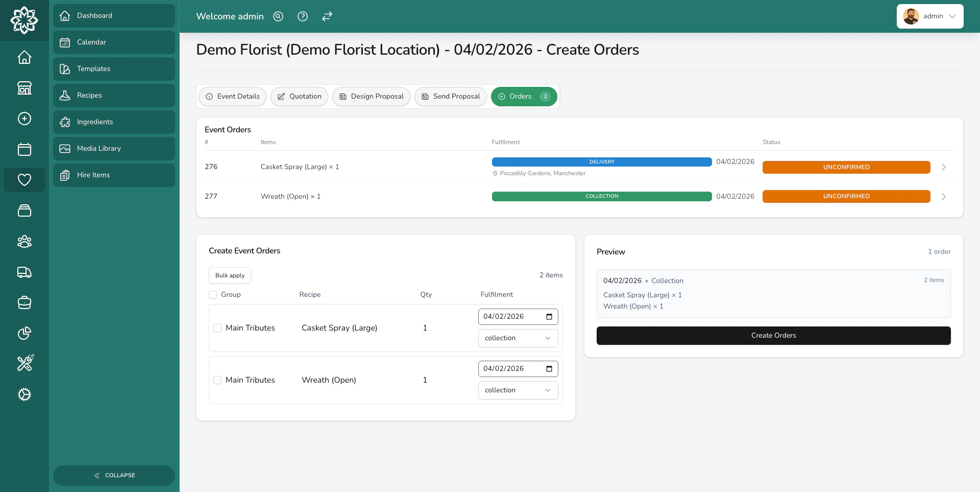Click the tools wrench icon in the sidebar

point(24,363)
